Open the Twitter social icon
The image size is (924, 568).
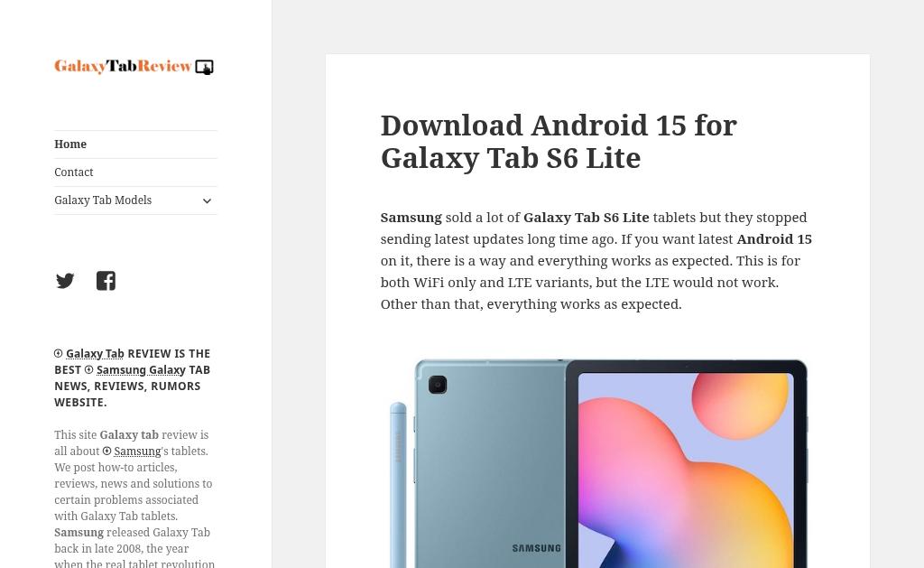65,281
